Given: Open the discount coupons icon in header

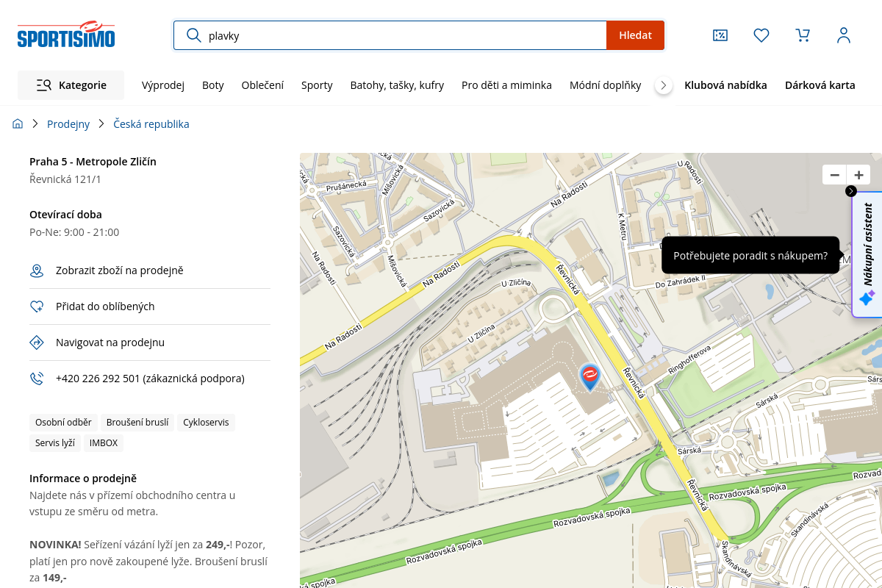Looking at the screenshot, I should pos(720,35).
